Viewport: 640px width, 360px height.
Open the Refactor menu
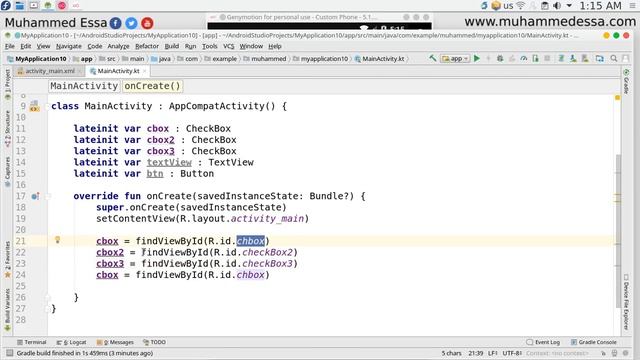[147, 46]
